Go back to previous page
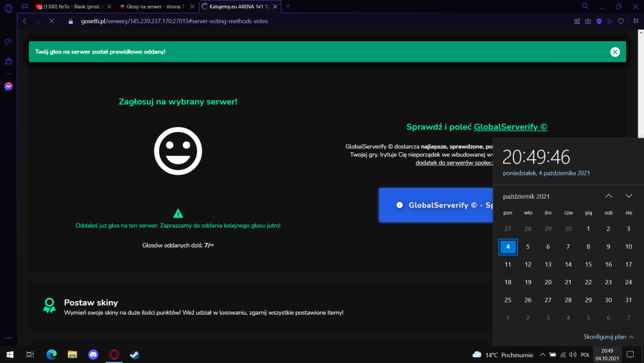Image resolution: width=644 pixels, height=363 pixels. pyautogui.click(x=25, y=21)
